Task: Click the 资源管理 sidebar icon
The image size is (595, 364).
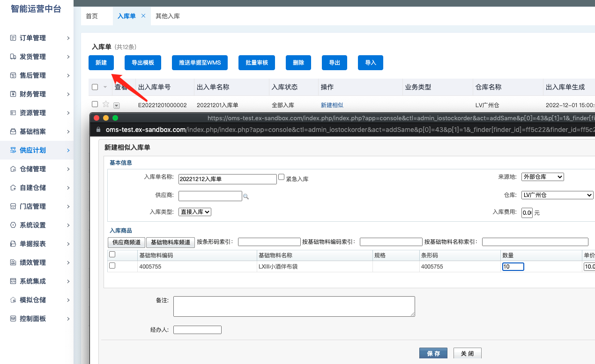Action: tap(13, 113)
